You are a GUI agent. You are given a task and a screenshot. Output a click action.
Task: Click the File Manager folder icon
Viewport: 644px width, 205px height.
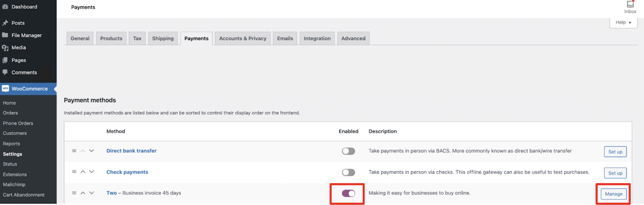5,35
